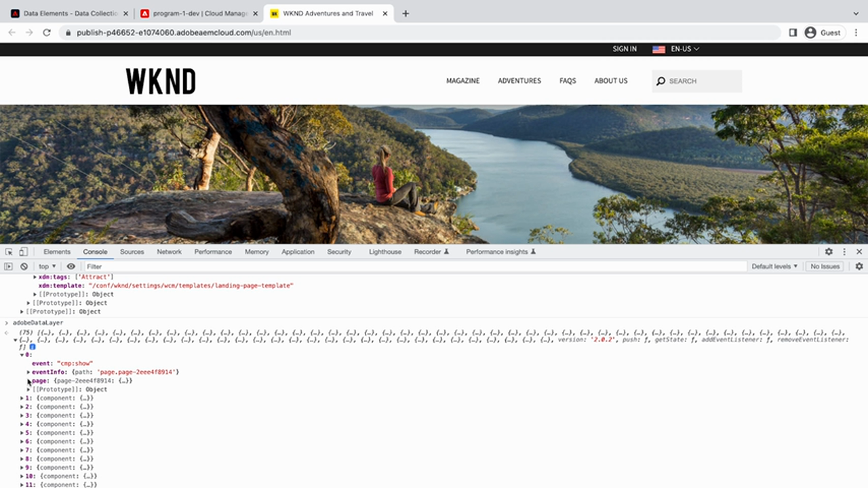The image size is (868, 488).
Task: Open the DevTools more options menu
Action: click(844, 252)
